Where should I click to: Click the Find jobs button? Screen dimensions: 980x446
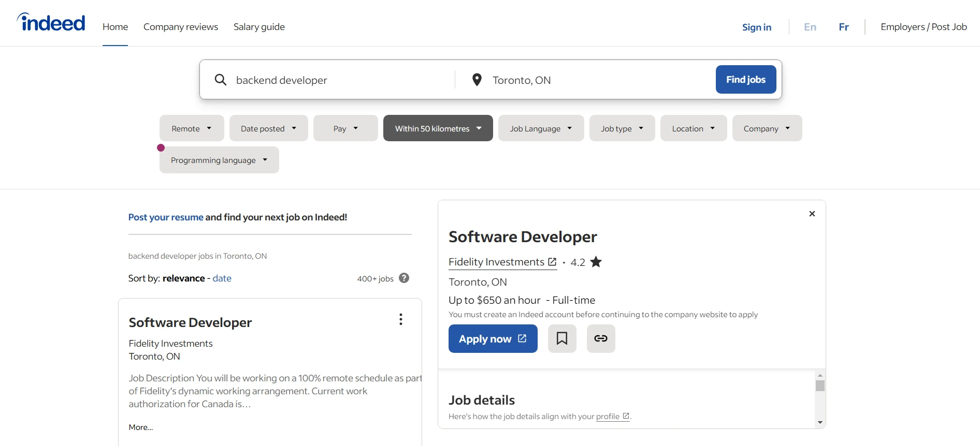pos(746,79)
